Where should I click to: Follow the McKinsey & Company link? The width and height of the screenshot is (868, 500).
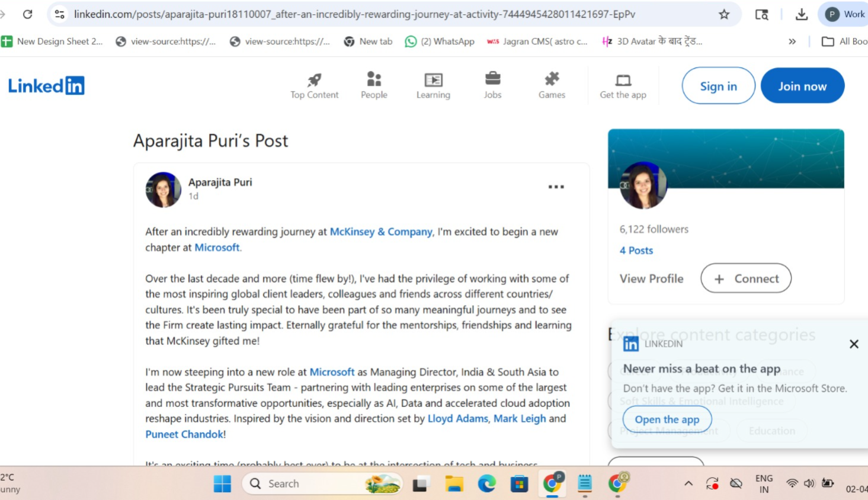tap(381, 232)
